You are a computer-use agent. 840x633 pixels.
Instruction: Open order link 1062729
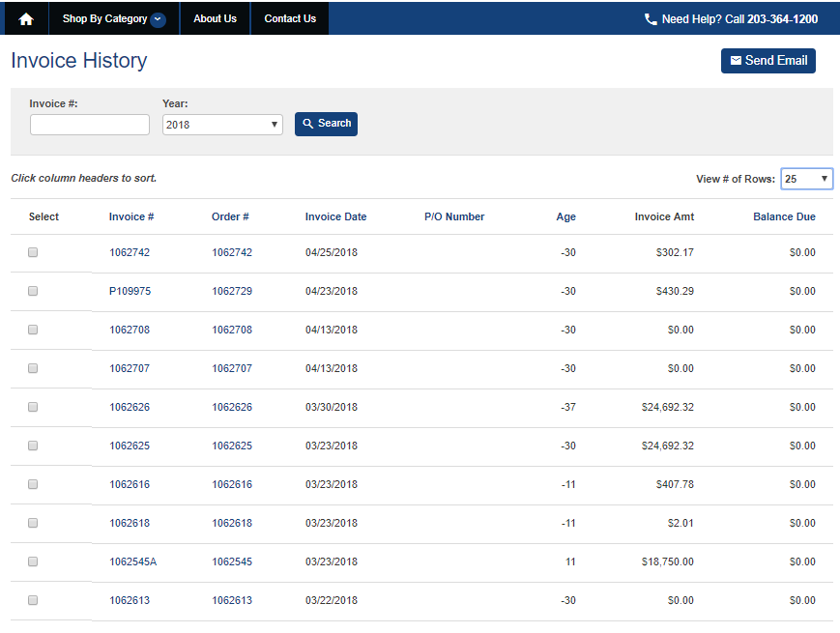point(231,291)
